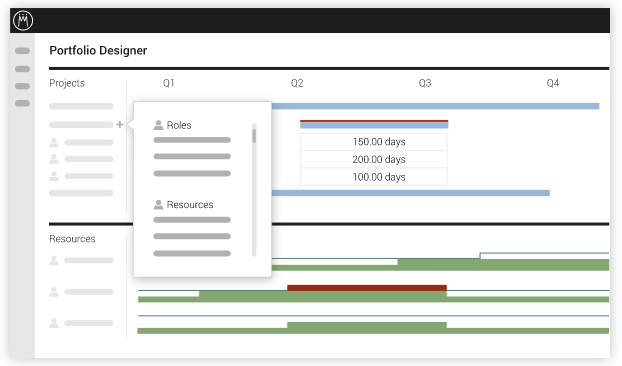Viewport: 622px width, 366px height.
Task: Click the popup list scrollbar thumb
Action: click(x=254, y=136)
